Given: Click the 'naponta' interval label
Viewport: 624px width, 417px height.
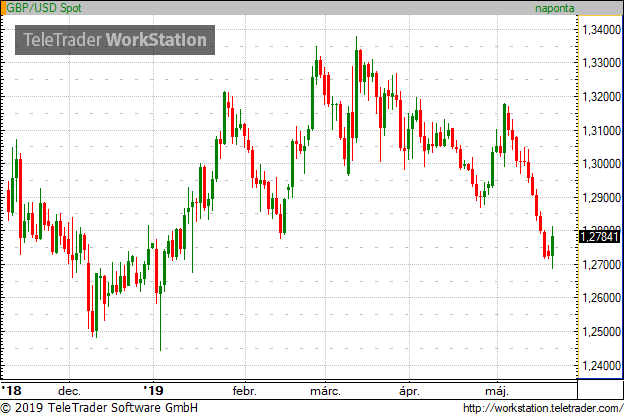Looking at the screenshot, I should pos(554,8).
